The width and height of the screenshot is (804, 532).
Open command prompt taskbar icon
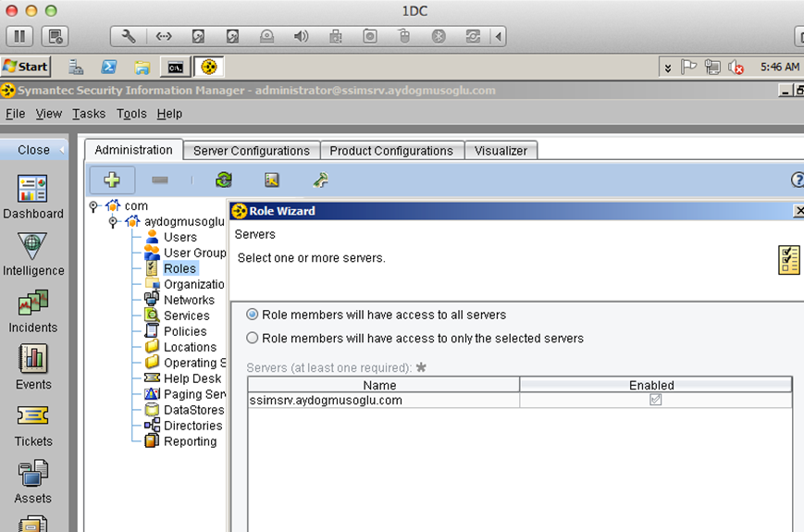click(x=176, y=68)
